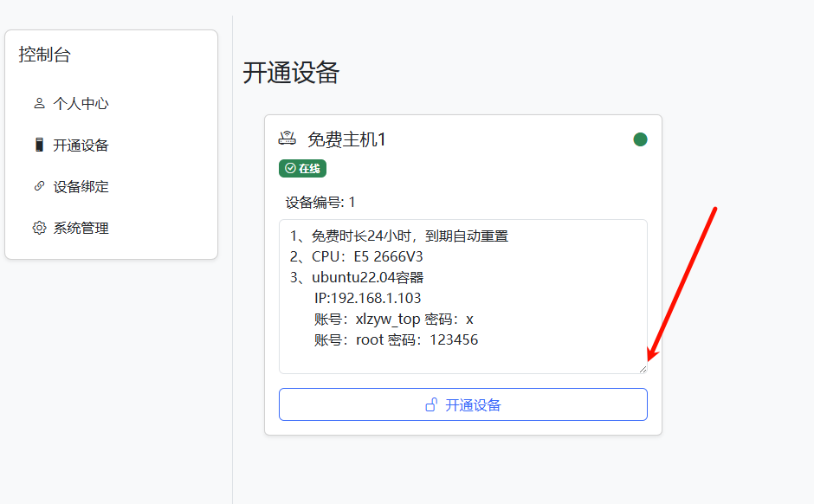
Task: Click the 在线 status badge
Action: point(303,169)
